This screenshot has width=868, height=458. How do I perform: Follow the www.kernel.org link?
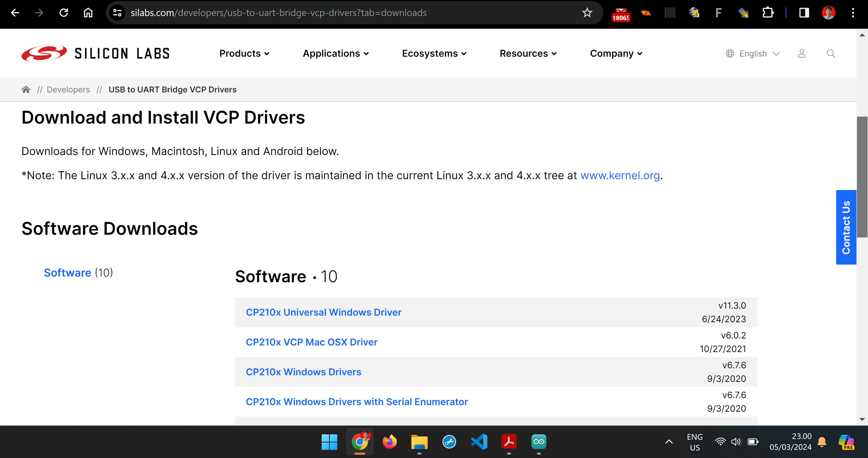click(620, 175)
